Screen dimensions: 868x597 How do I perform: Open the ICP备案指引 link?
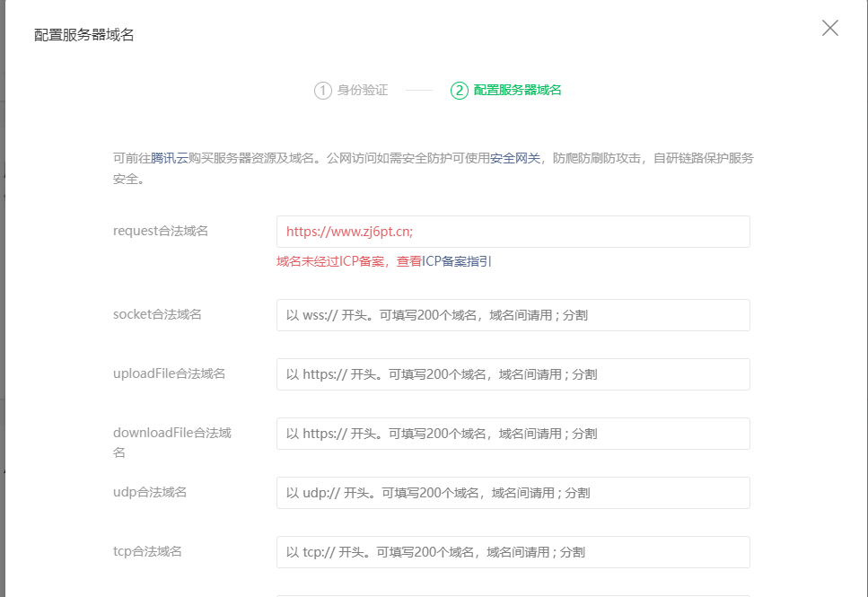pos(457,261)
